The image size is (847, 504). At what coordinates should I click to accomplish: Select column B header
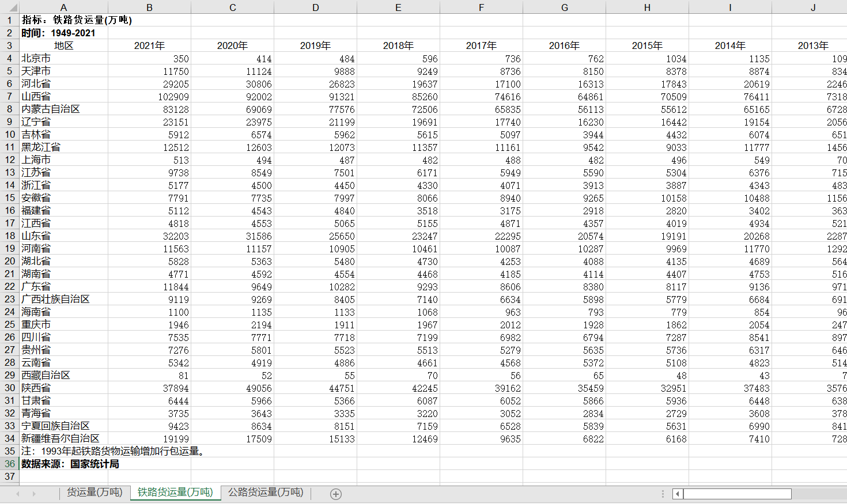coord(149,7)
